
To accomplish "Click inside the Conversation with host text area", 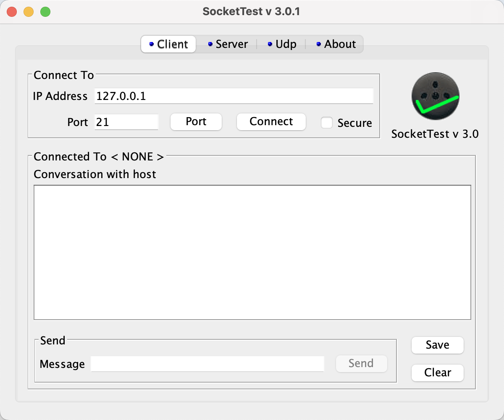I will tap(252, 252).
